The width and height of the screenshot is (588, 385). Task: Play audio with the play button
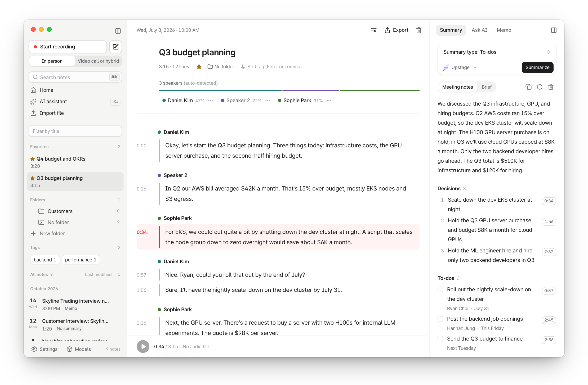click(x=143, y=347)
